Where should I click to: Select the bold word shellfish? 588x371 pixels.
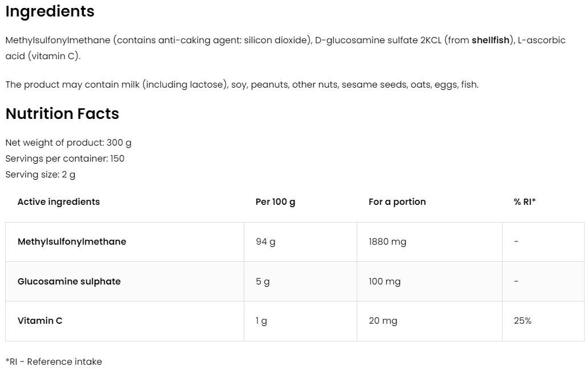491,40
